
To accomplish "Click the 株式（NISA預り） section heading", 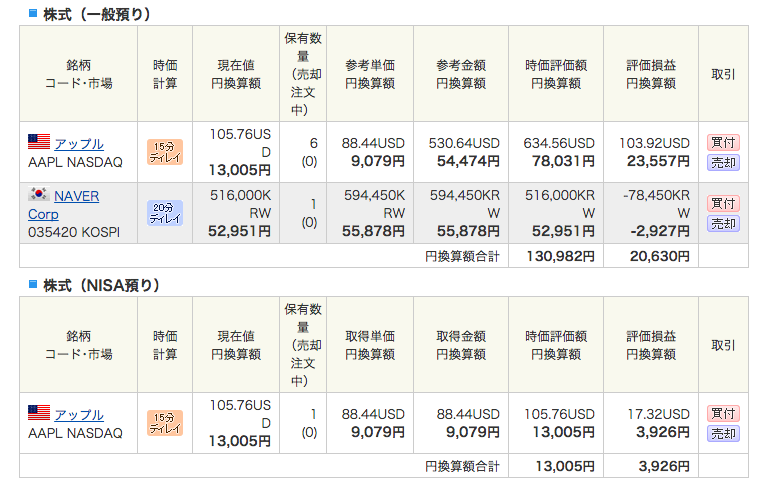I will pos(101,285).
